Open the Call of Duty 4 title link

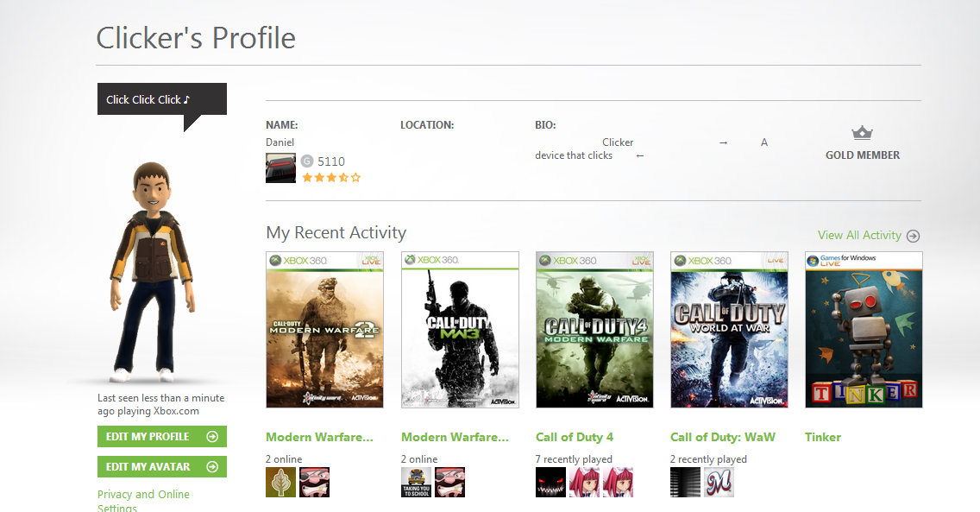[575, 437]
